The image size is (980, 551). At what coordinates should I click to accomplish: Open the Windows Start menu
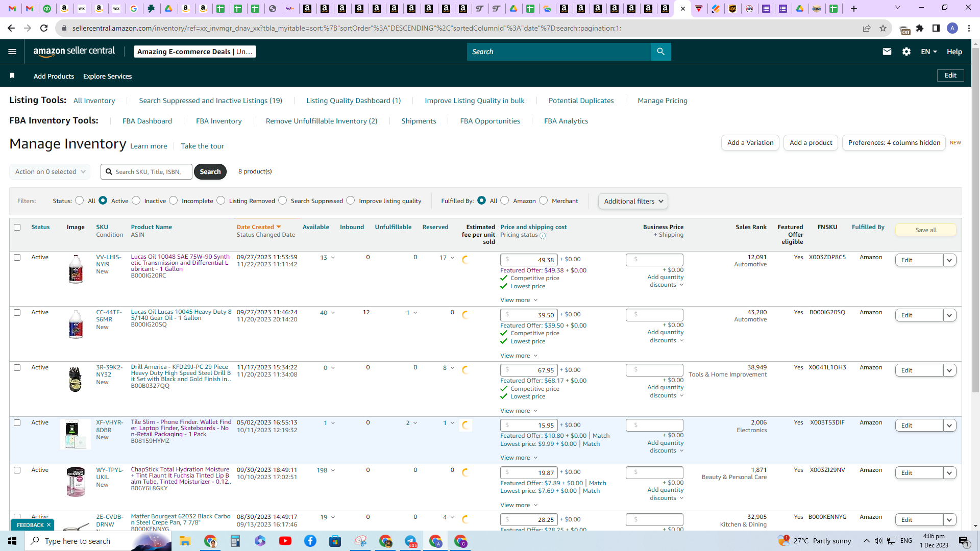tap(12, 541)
